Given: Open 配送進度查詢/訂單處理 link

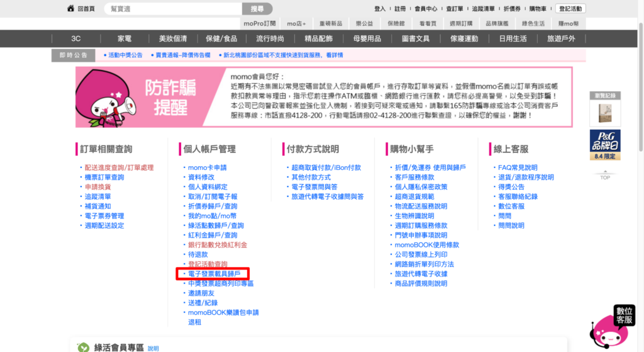Looking at the screenshot, I should click(119, 167).
